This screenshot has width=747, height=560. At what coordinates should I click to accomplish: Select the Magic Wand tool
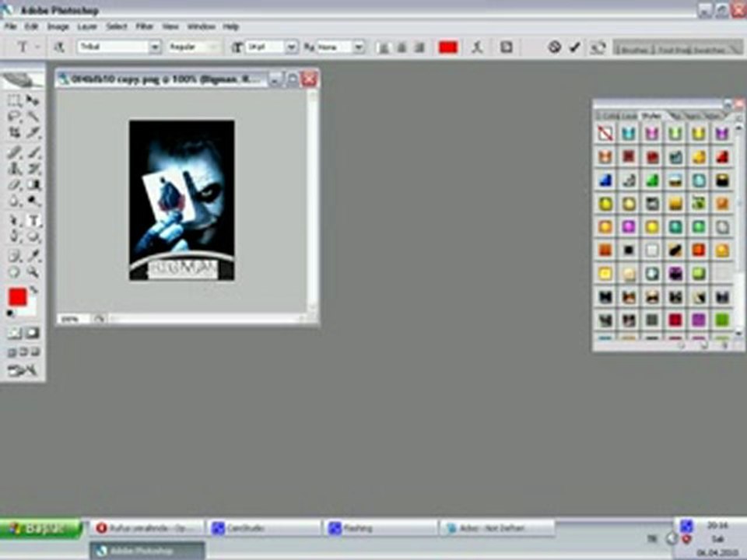[33, 116]
